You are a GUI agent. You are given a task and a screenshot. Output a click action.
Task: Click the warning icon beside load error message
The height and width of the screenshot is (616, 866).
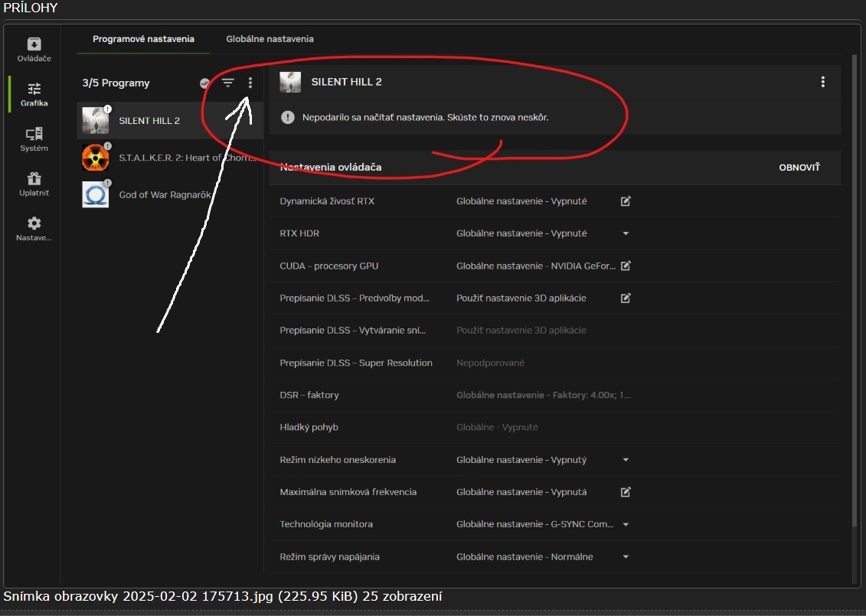288,117
